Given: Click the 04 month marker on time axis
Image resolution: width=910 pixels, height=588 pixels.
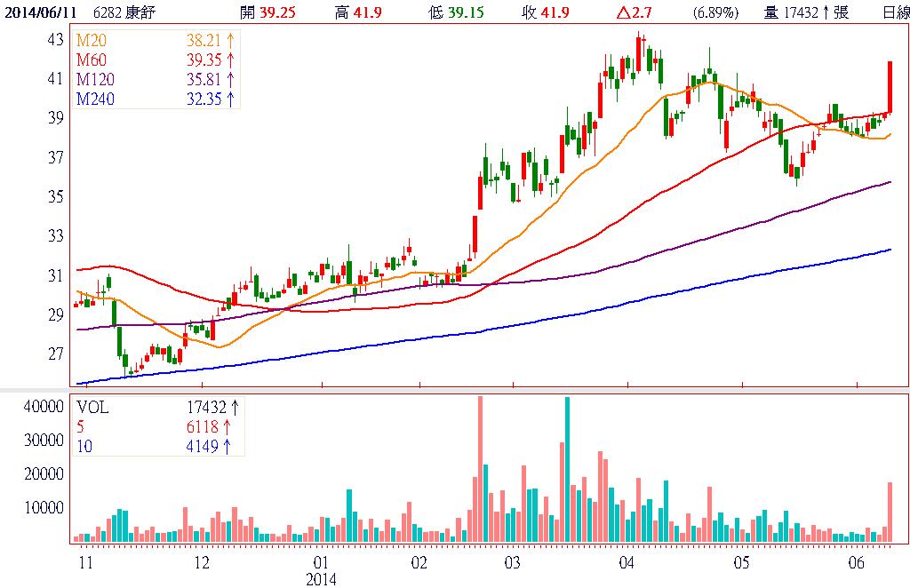Looking at the screenshot, I should point(627,563).
